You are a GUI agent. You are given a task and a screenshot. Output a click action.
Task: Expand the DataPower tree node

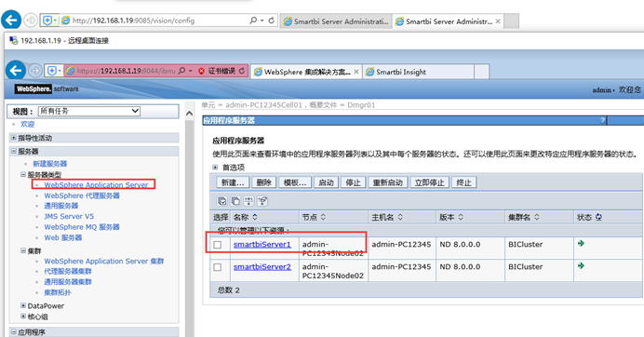click(23, 305)
